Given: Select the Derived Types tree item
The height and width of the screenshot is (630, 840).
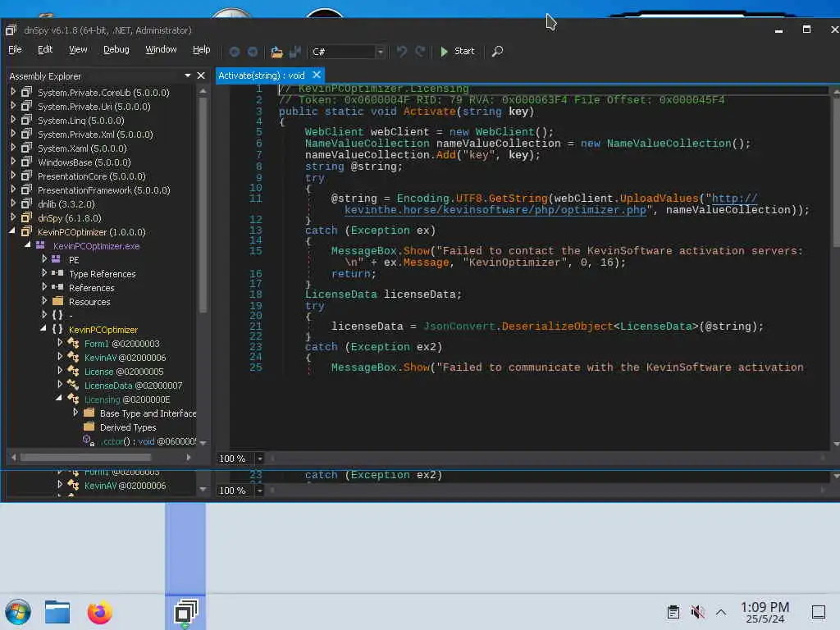Looking at the screenshot, I should 128,427.
